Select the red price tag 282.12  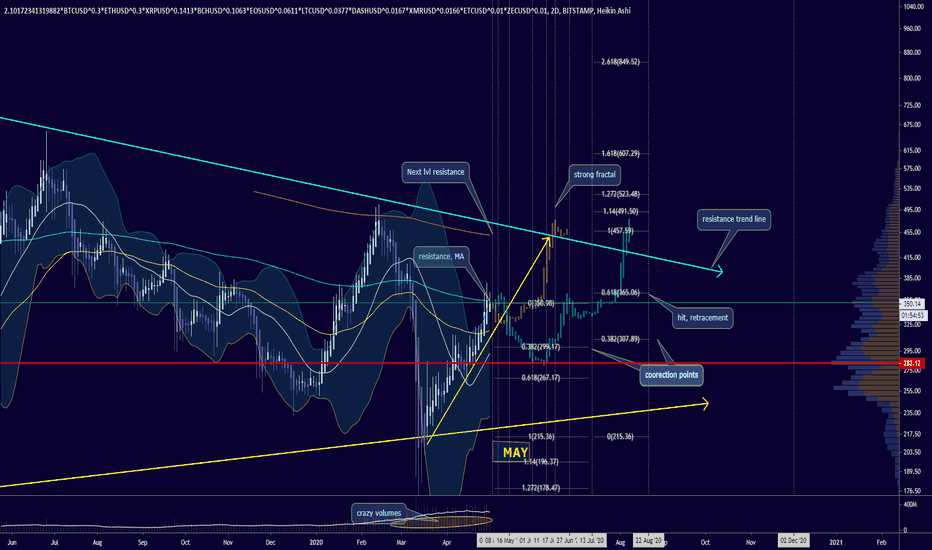coord(912,363)
